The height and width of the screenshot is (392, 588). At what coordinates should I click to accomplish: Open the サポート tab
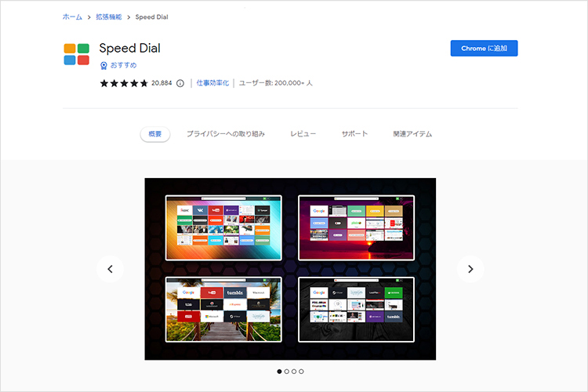(354, 134)
